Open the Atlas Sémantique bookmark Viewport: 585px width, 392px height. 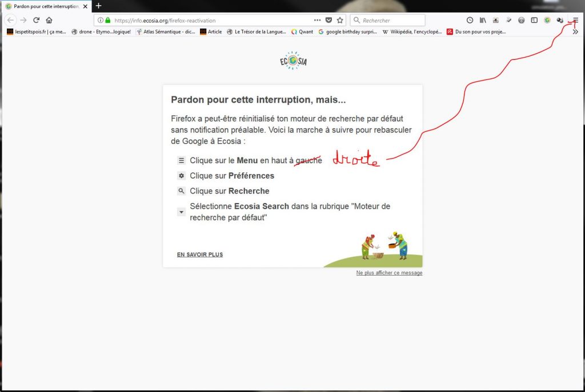(166, 32)
